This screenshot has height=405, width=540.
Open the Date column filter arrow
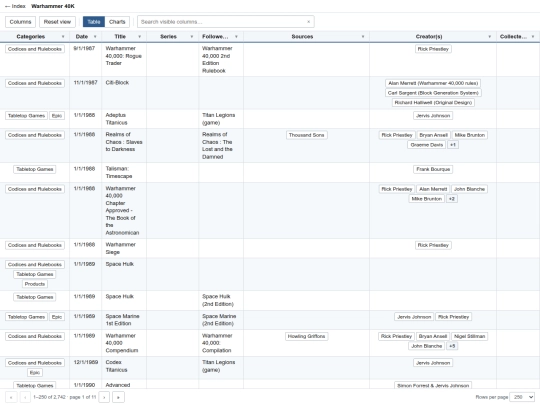[95, 37]
